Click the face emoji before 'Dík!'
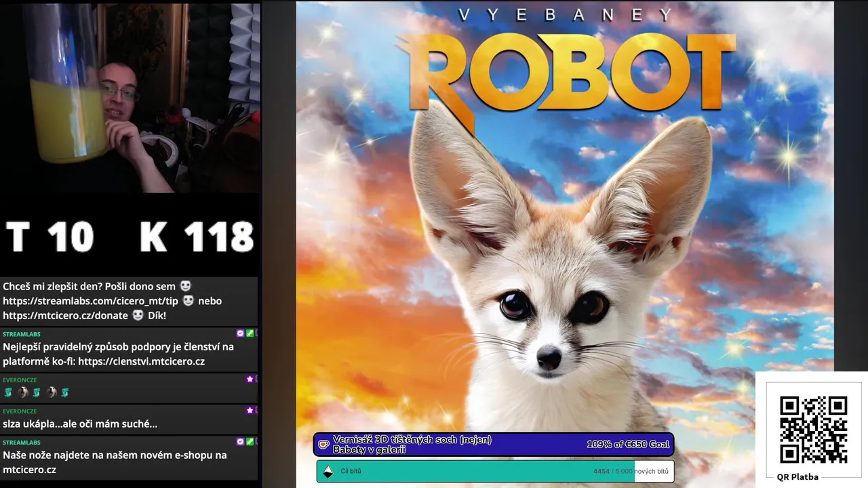The height and width of the screenshot is (488, 868). click(138, 315)
